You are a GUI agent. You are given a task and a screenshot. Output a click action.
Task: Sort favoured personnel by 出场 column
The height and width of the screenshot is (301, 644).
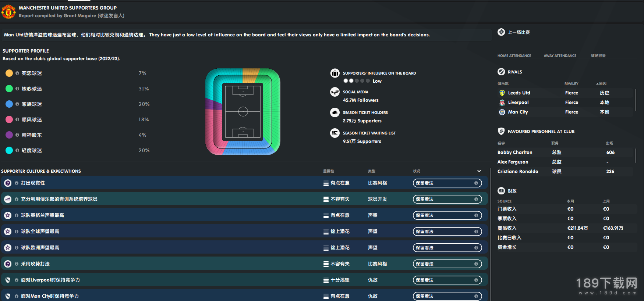(x=609, y=143)
